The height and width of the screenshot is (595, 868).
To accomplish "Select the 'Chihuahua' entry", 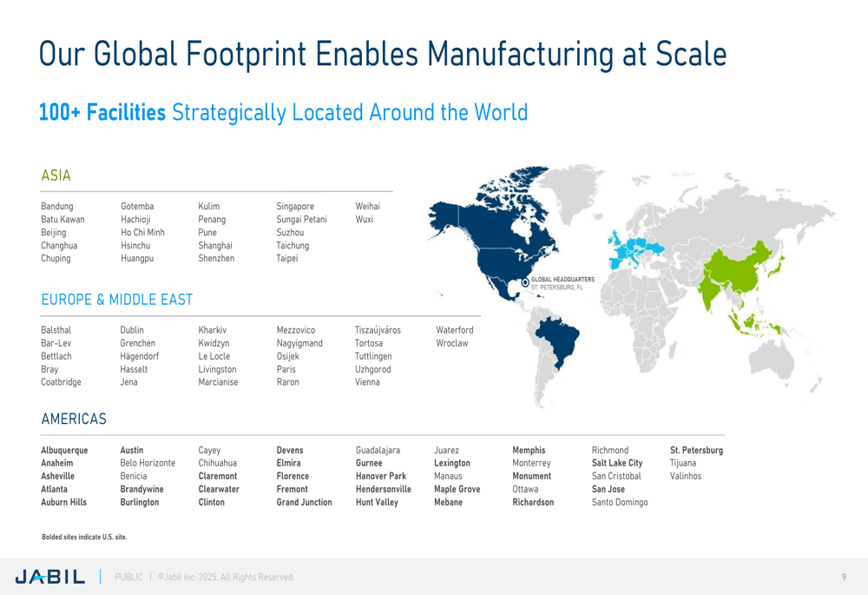I will 218,463.
